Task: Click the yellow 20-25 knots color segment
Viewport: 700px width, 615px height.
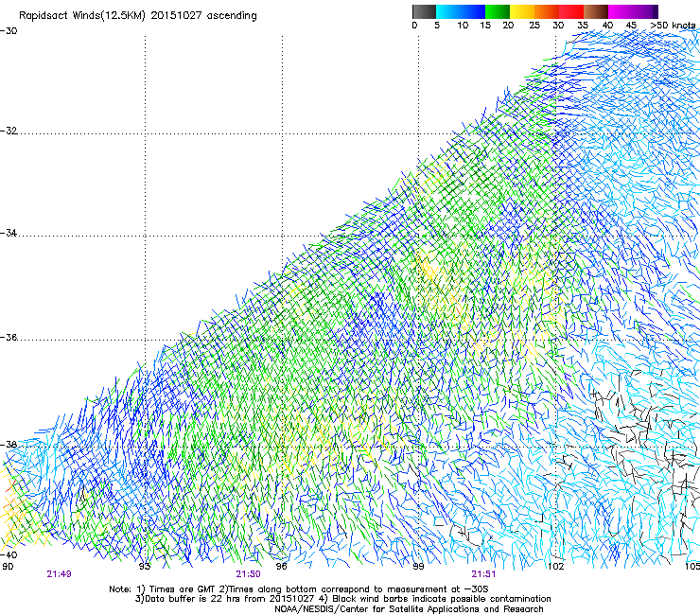Action: pyautogui.click(x=522, y=11)
